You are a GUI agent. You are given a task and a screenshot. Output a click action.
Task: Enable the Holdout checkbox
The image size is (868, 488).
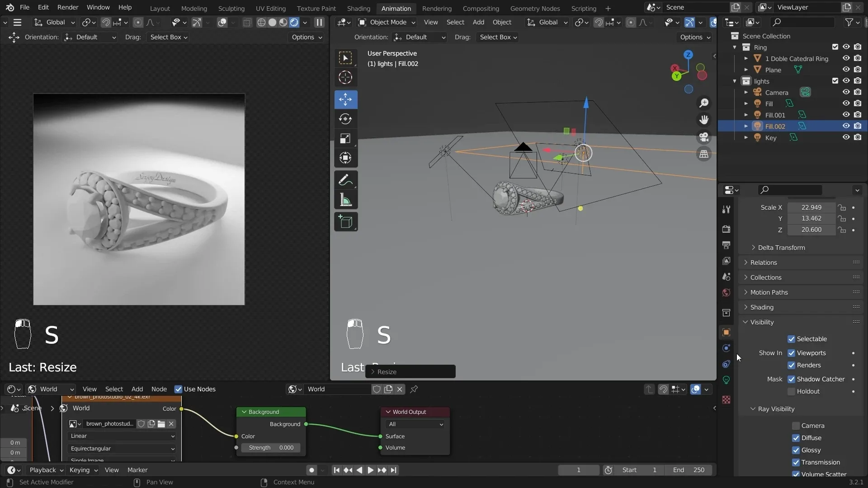pyautogui.click(x=791, y=391)
